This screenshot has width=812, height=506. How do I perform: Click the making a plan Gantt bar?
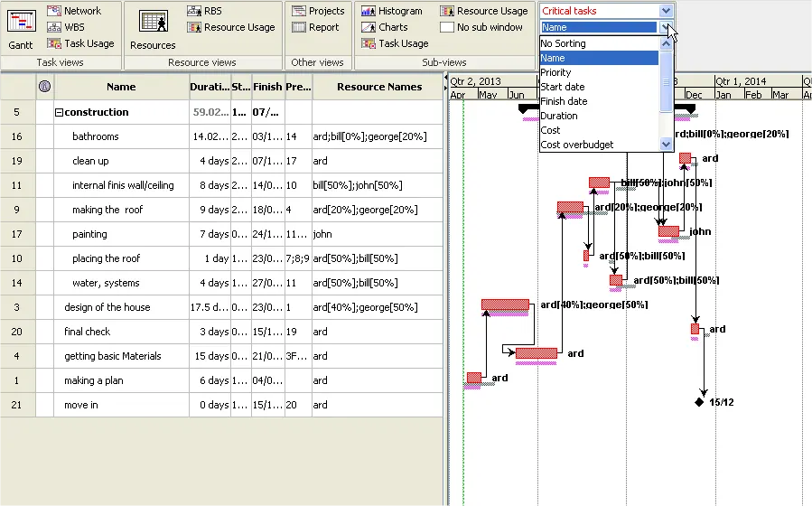pyautogui.click(x=474, y=378)
